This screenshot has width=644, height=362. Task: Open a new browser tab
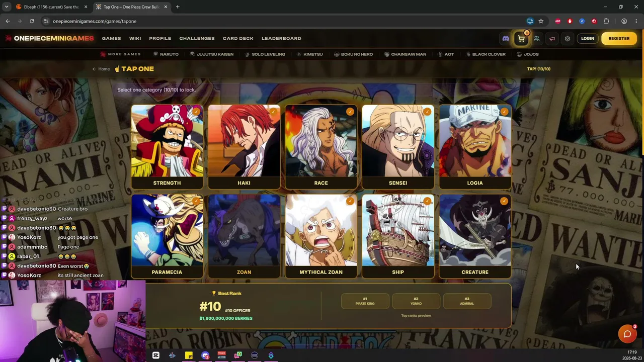click(x=178, y=7)
